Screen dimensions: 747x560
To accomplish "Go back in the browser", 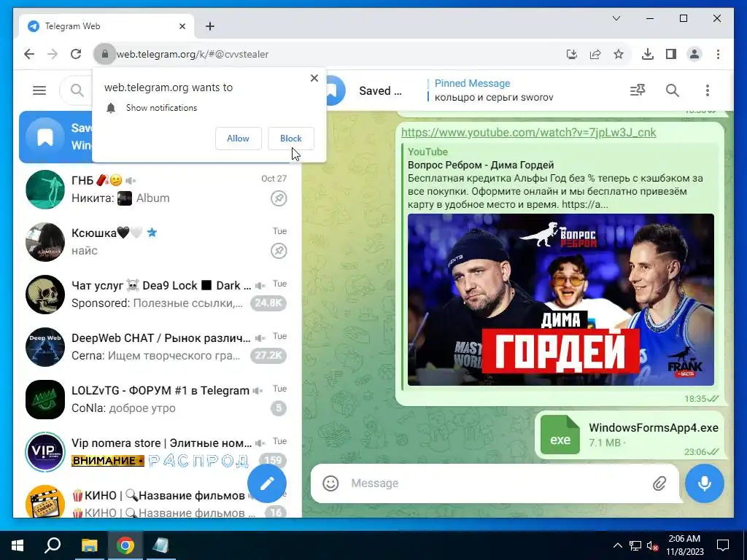I will pos(29,54).
